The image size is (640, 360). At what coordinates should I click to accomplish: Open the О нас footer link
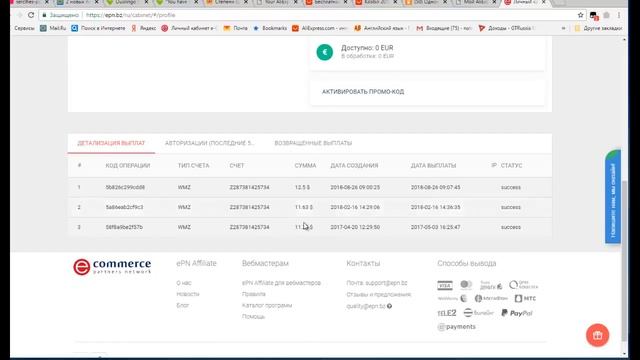[184, 283]
